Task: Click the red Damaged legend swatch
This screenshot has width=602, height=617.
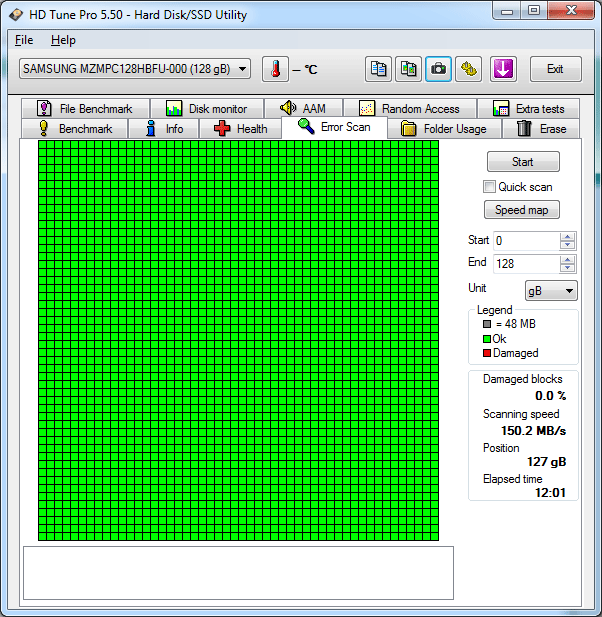Action: 487,353
